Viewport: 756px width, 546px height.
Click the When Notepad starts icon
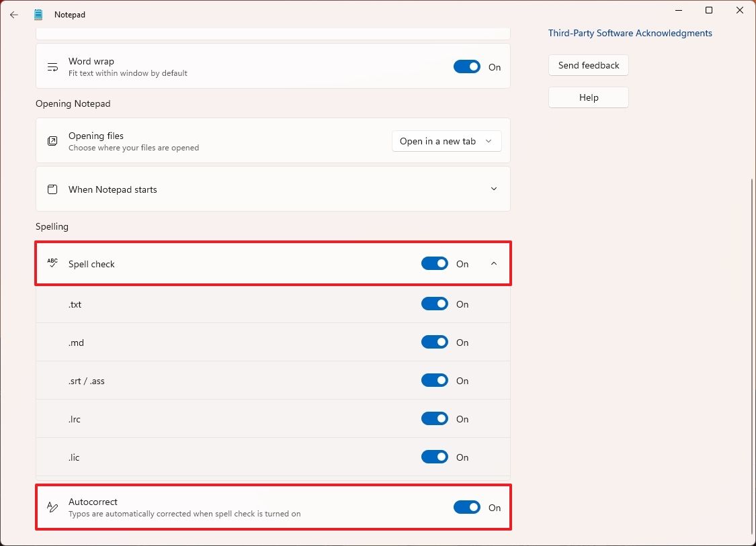tap(52, 189)
